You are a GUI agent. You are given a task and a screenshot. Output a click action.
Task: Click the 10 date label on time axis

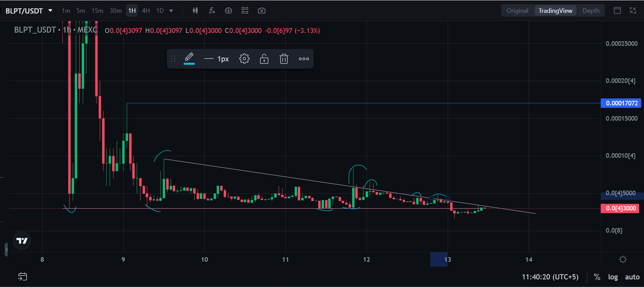pos(204,260)
